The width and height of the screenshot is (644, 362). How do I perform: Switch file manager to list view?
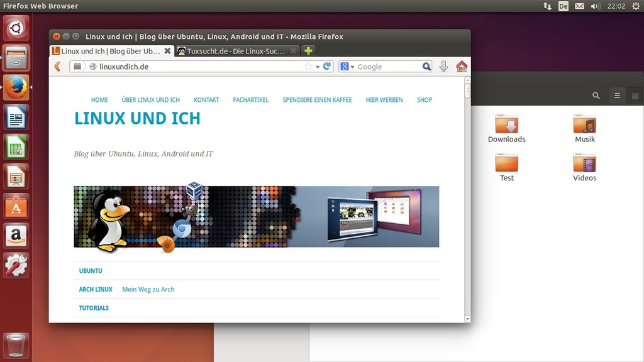pyautogui.click(x=618, y=96)
